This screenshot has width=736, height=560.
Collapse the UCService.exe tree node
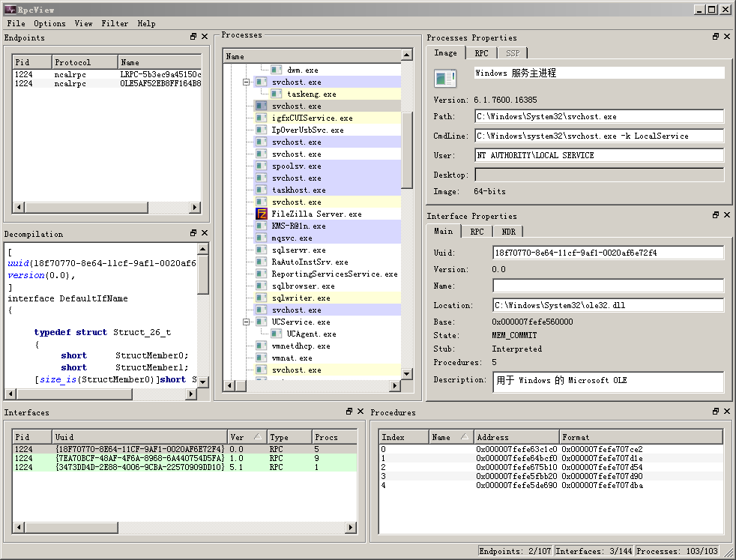pyautogui.click(x=246, y=322)
